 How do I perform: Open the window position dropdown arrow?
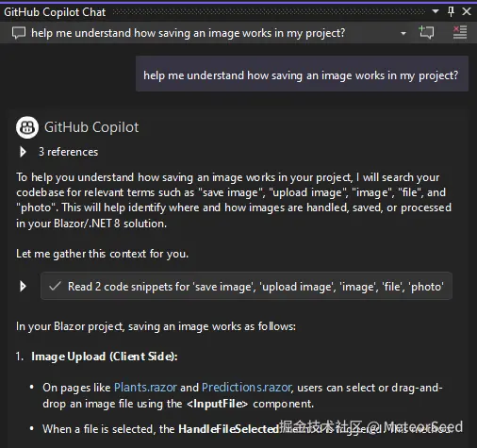pos(436,11)
